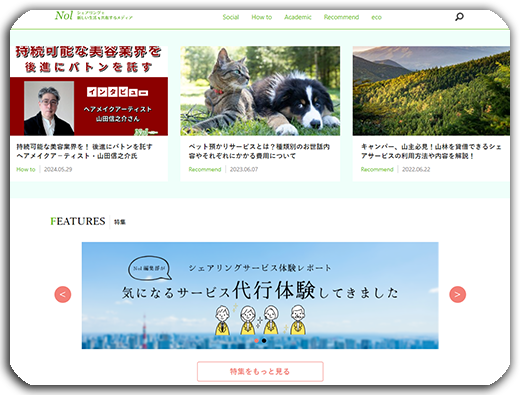Open the Social menu item
Image resolution: width=520 pixels, height=395 pixels.
(x=231, y=17)
